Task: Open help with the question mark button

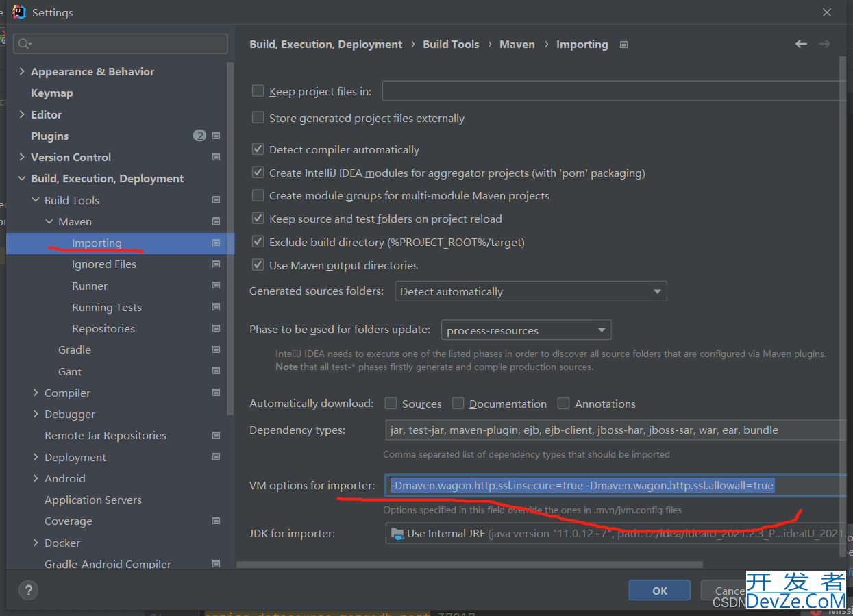Action: [28, 590]
